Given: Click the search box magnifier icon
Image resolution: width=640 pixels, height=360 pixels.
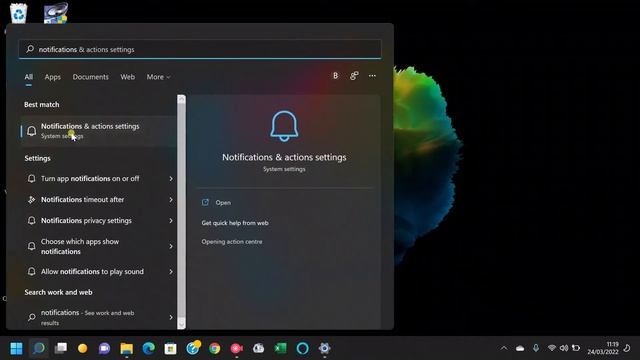Looking at the screenshot, I should point(30,49).
